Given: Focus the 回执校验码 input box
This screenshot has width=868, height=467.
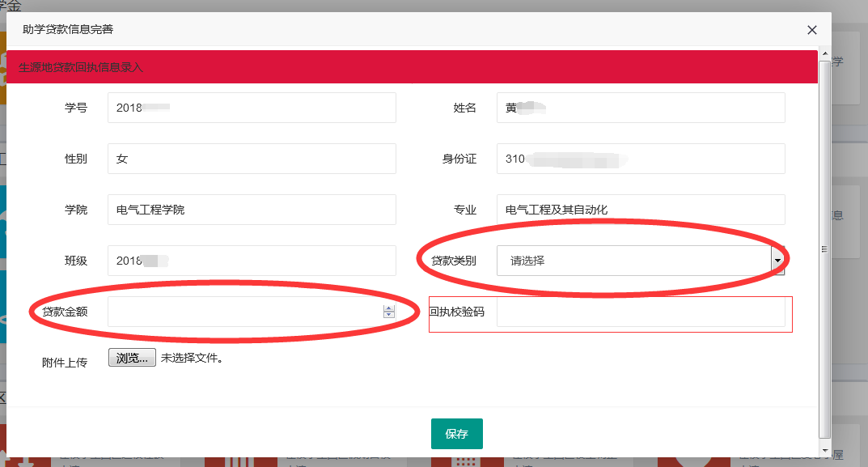Looking at the screenshot, I should (x=641, y=312).
